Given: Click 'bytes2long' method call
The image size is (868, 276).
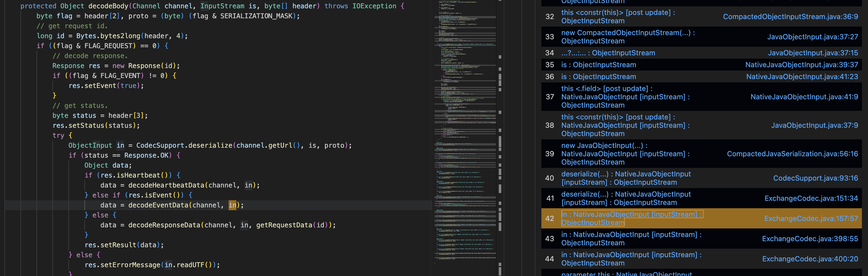Looking at the screenshot, I should pyautogui.click(x=120, y=36).
